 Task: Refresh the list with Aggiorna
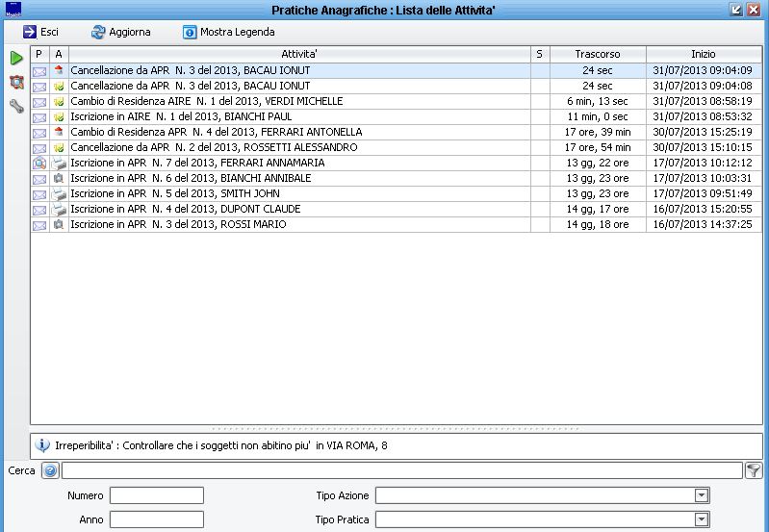pyautogui.click(x=120, y=32)
